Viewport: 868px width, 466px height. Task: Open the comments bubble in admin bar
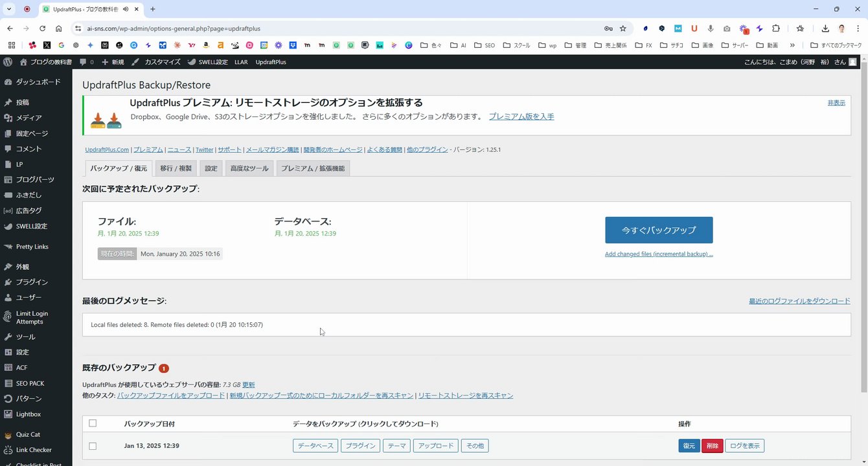(86, 62)
